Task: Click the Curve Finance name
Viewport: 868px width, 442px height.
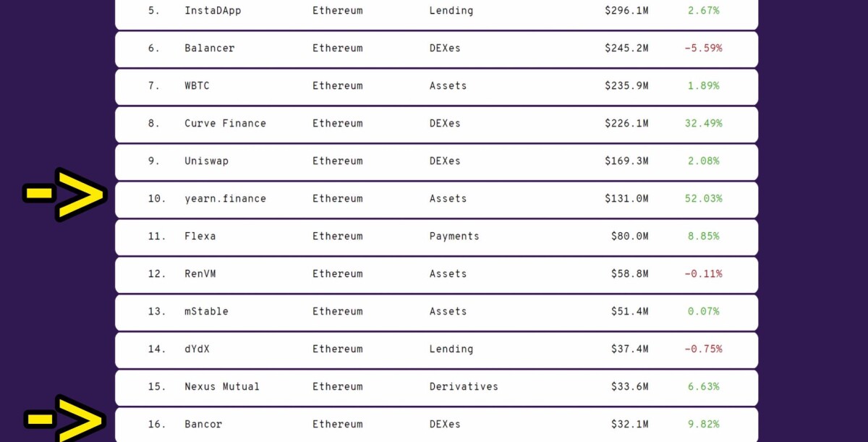Action: pyautogui.click(x=225, y=123)
